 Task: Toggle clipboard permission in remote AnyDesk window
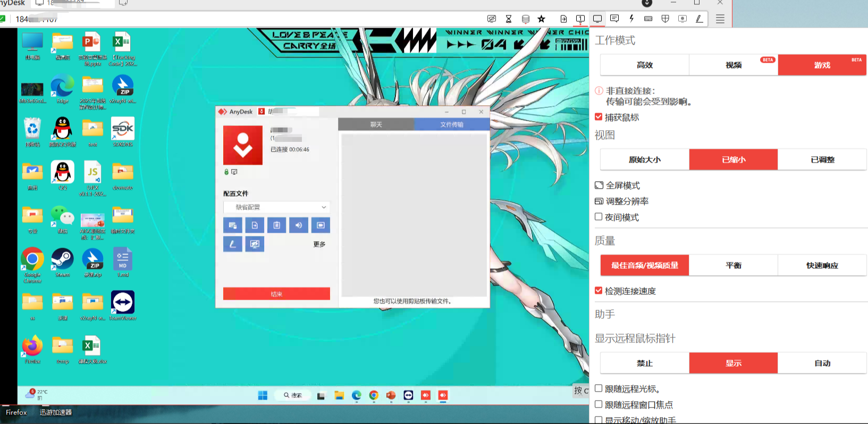coord(276,225)
